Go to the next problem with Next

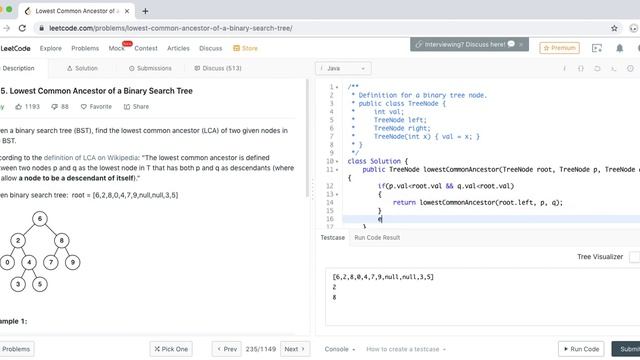[x=295, y=349]
